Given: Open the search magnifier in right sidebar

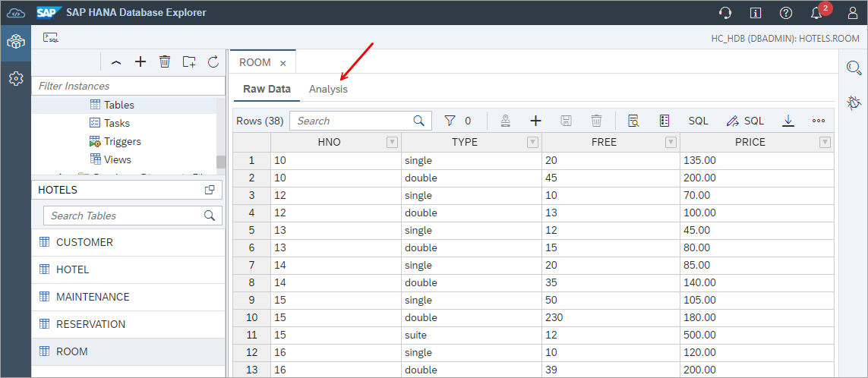Looking at the screenshot, I should pos(854,68).
